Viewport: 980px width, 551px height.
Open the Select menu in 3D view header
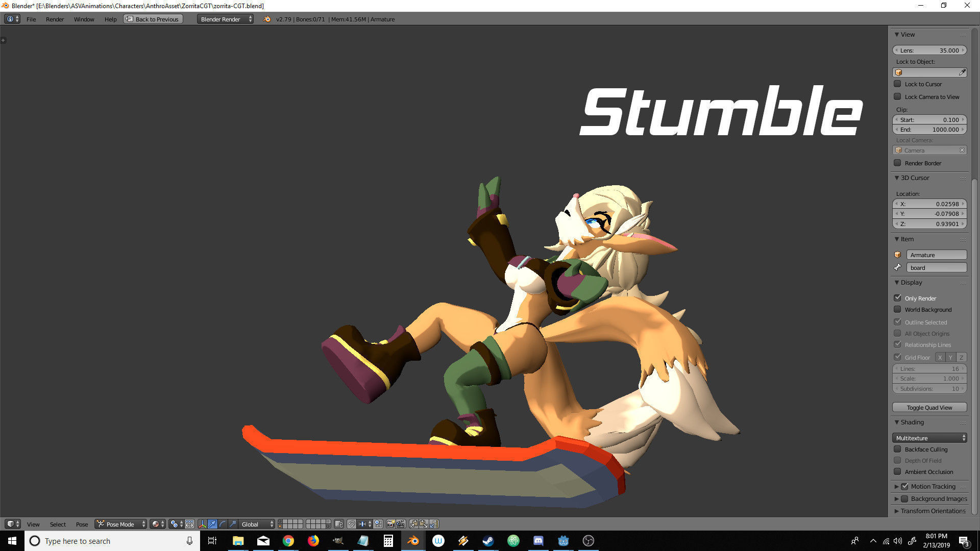[x=58, y=524]
